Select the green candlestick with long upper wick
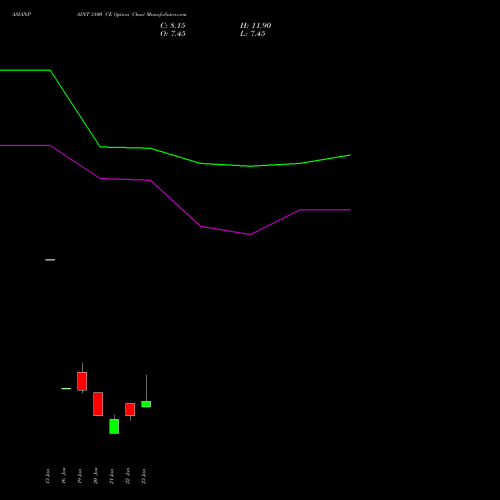Viewport: 500px width, 500px height. [x=146, y=404]
